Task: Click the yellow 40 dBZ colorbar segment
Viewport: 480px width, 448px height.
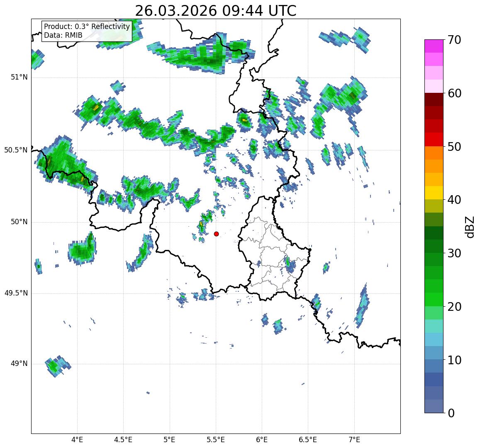Action: click(x=434, y=193)
